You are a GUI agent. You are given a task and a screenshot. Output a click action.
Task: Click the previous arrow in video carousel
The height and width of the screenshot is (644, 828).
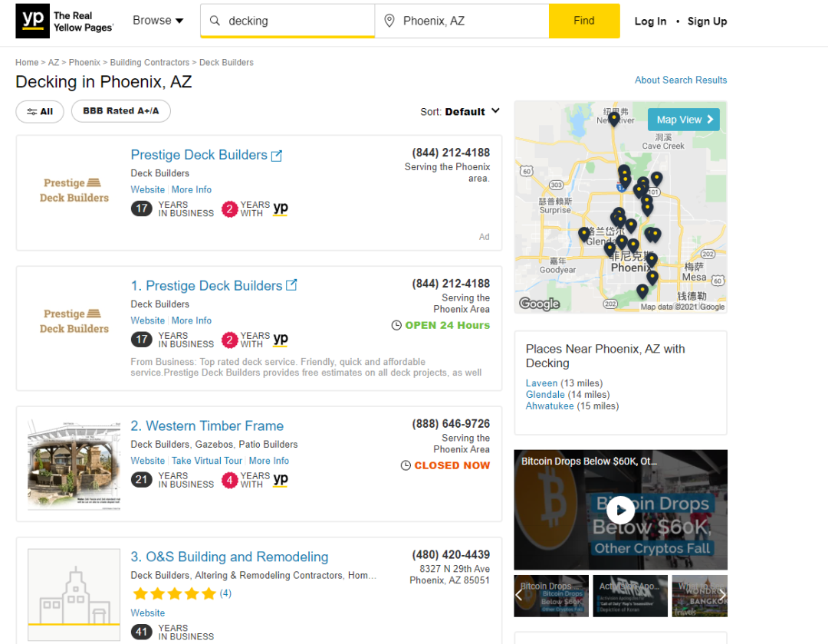[519, 595]
